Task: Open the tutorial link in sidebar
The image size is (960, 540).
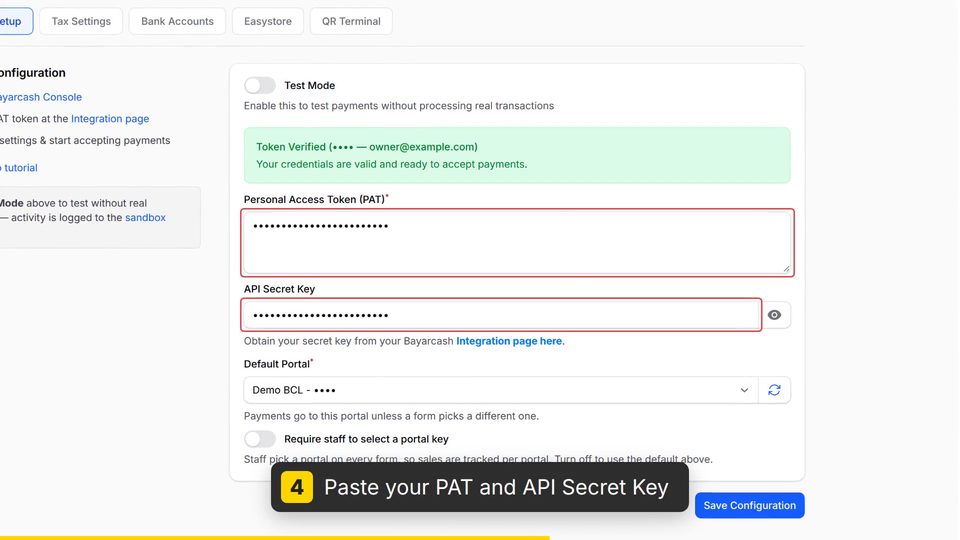Action: 20,168
